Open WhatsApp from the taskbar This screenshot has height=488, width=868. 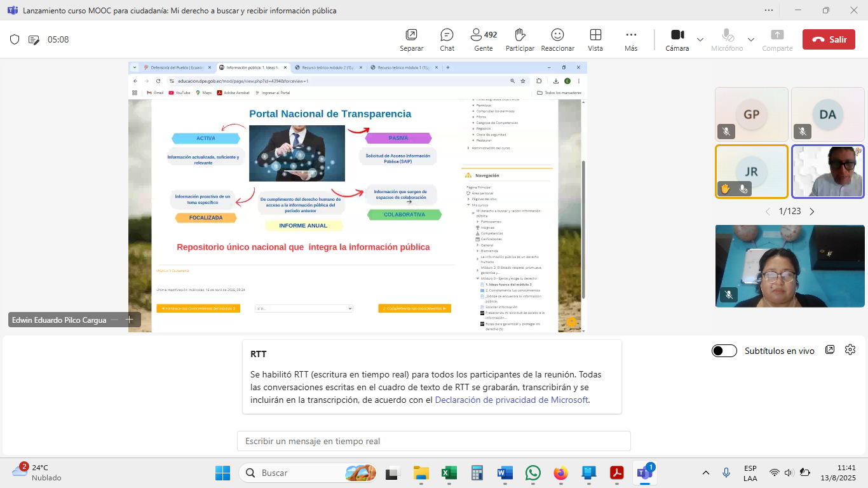[532, 473]
